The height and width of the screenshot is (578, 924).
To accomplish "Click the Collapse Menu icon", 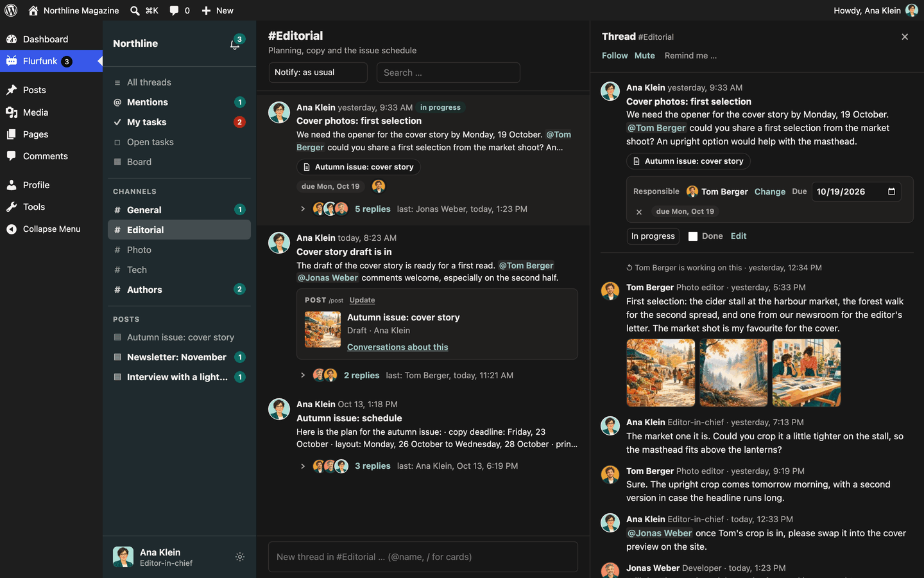I will [x=12, y=229].
